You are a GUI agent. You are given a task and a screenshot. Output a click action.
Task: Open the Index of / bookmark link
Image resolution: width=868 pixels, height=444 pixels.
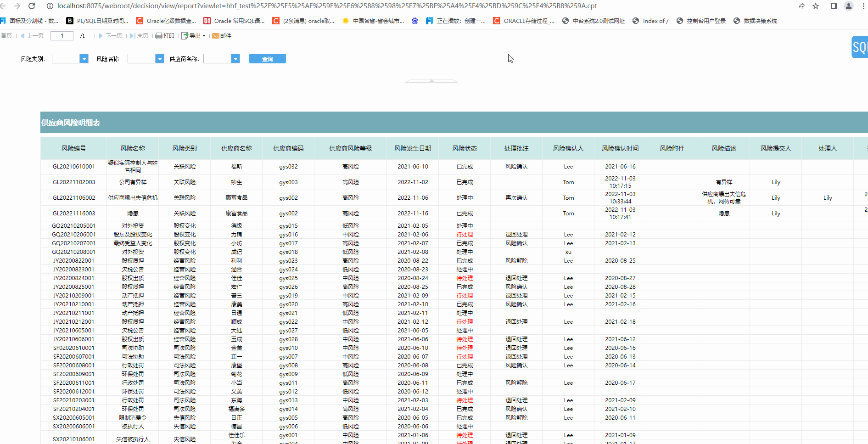650,21
